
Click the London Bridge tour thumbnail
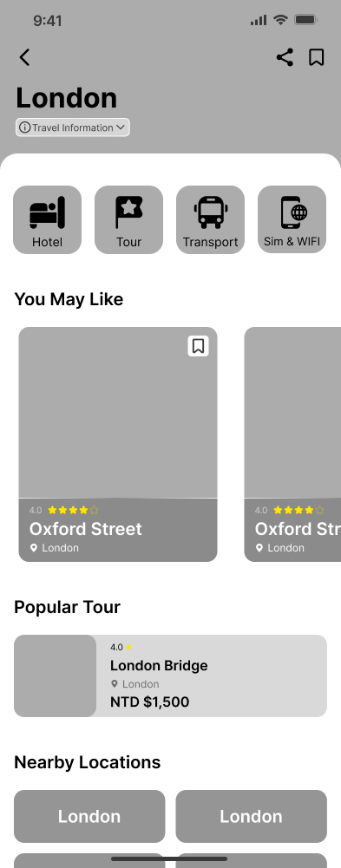click(55, 675)
